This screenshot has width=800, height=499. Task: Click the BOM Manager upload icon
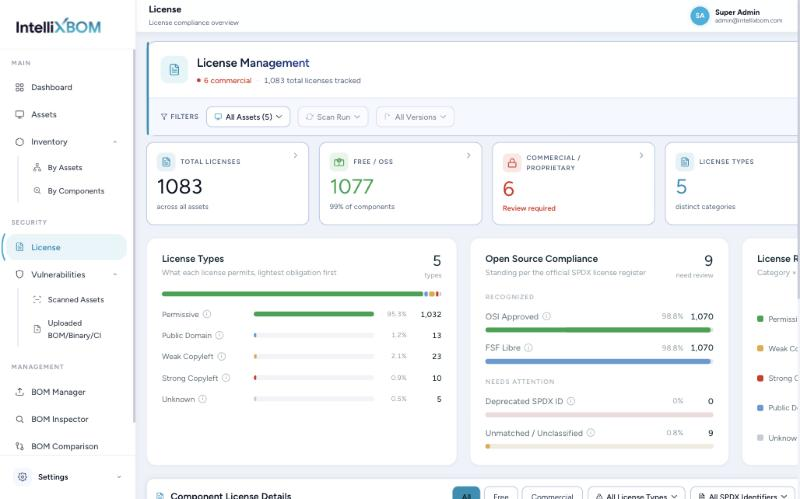[19, 392]
